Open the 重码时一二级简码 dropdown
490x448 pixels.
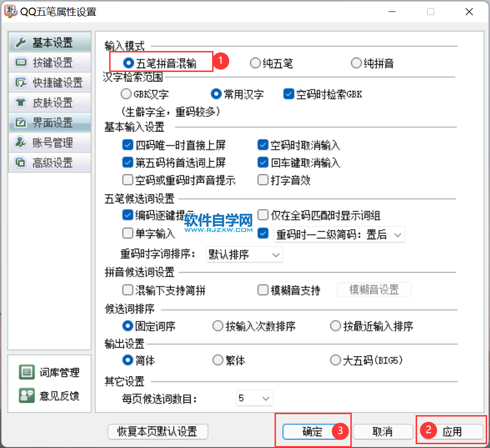[339, 234]
